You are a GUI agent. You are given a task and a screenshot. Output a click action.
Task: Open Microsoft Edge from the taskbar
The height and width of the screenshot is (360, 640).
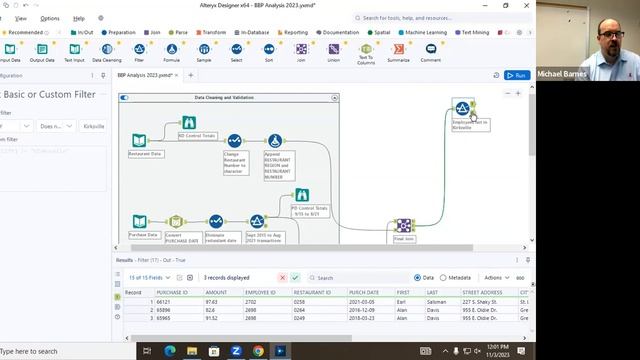click(x=170, y=351)
